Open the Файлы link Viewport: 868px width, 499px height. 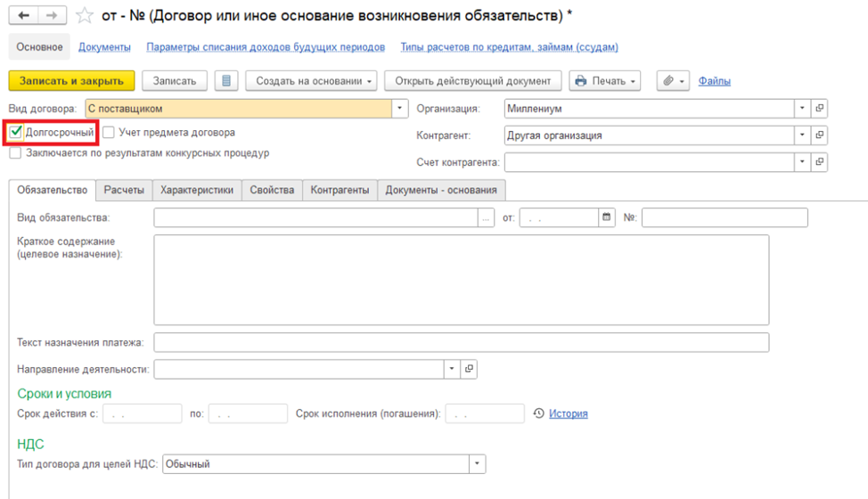[714, 81]
